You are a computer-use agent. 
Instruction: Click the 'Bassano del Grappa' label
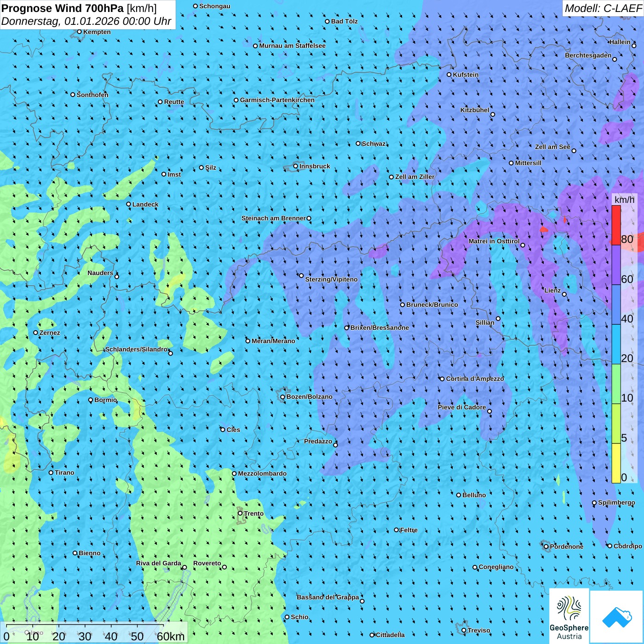pyautogui.click(x=328, y=597)
